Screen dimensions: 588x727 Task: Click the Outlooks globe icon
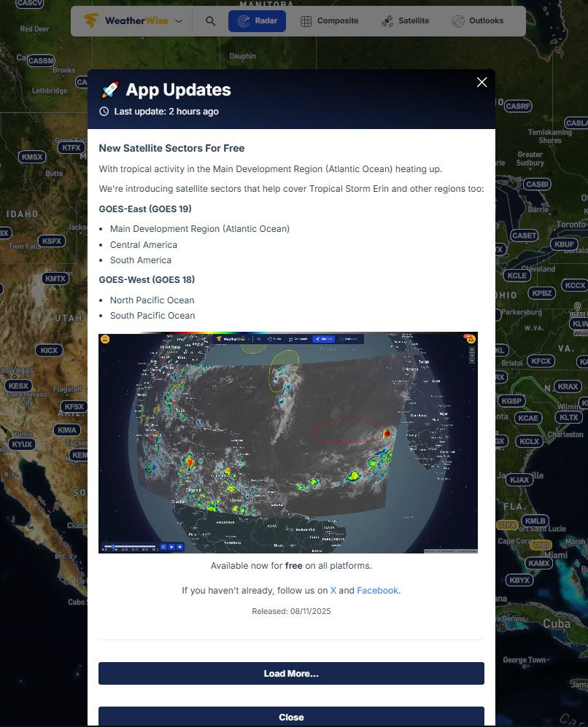pos(458,21)
